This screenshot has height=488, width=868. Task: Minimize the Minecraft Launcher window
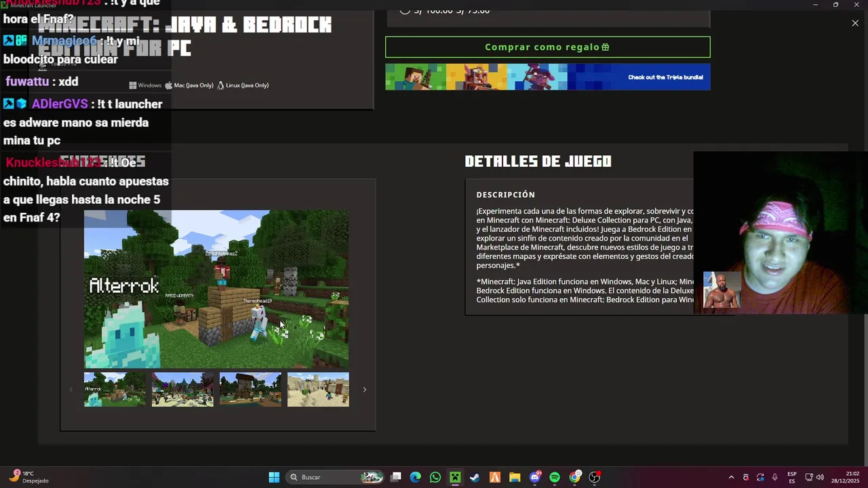tap(815, 5)
